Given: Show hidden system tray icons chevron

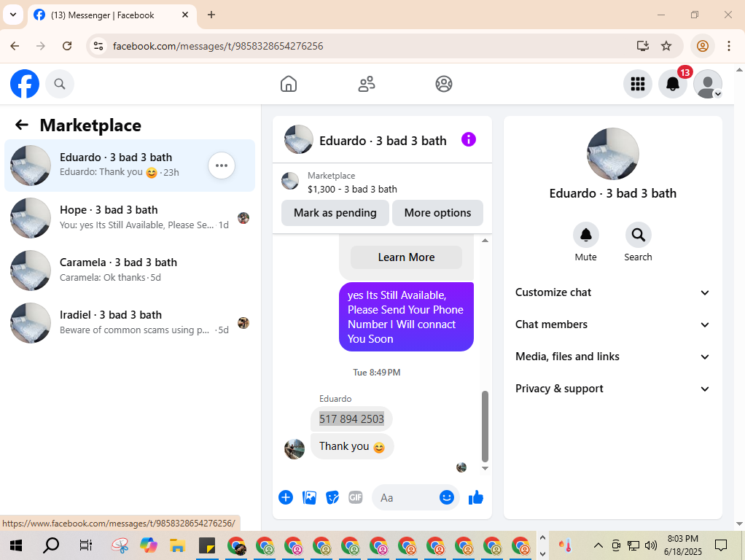Looking at the screenshot, I should pos(598,545).
